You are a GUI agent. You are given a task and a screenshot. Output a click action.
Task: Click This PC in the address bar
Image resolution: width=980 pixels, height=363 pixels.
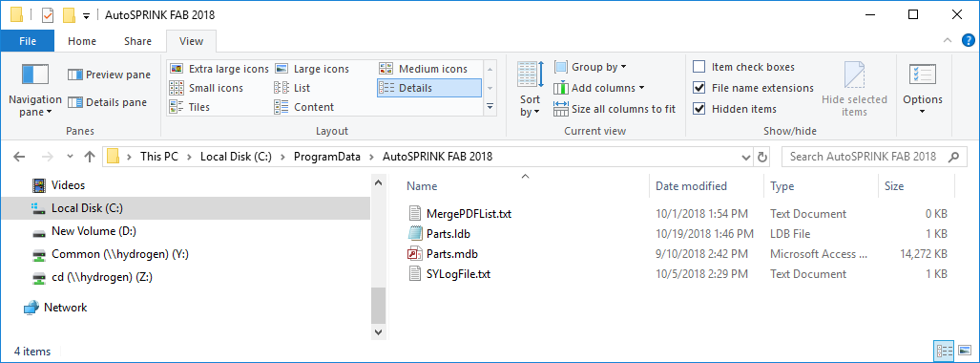coord(158,157)
